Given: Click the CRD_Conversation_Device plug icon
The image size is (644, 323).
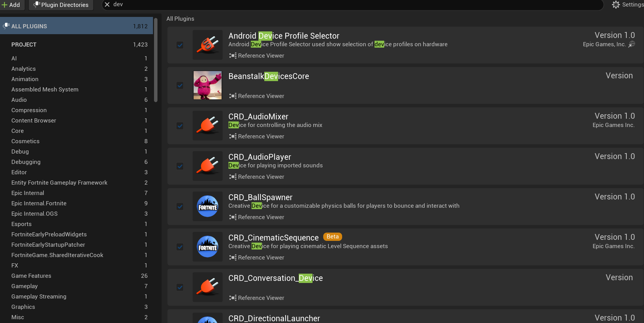Looking at the screenshot, I should point(207,287).
